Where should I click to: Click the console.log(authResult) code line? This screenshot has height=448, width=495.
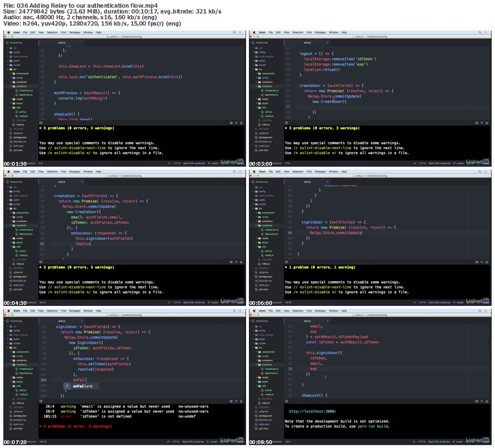pos(82,98)
